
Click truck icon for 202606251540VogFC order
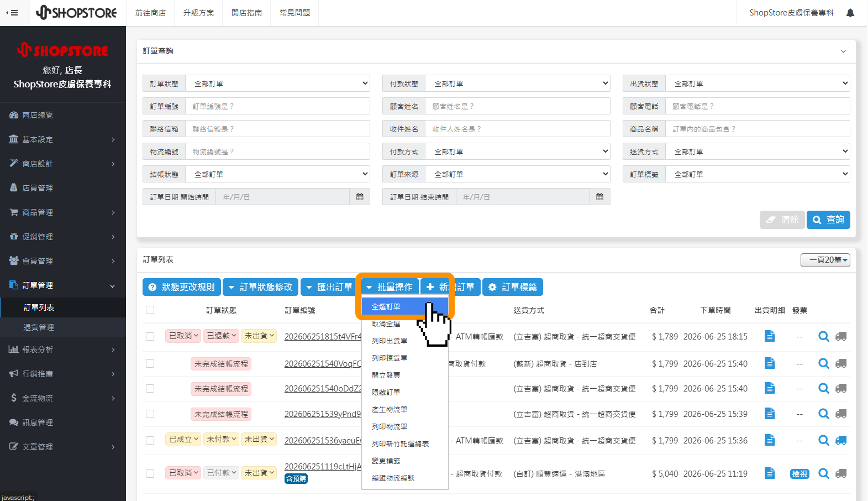(x=841, y=363)
